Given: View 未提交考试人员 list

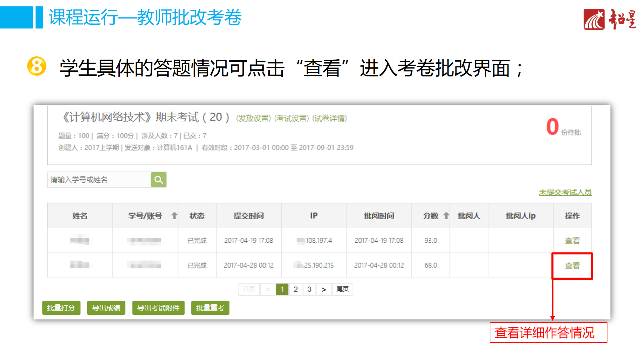Looking at the screenshot, I should pyautogui.click(x=565, y=192).
